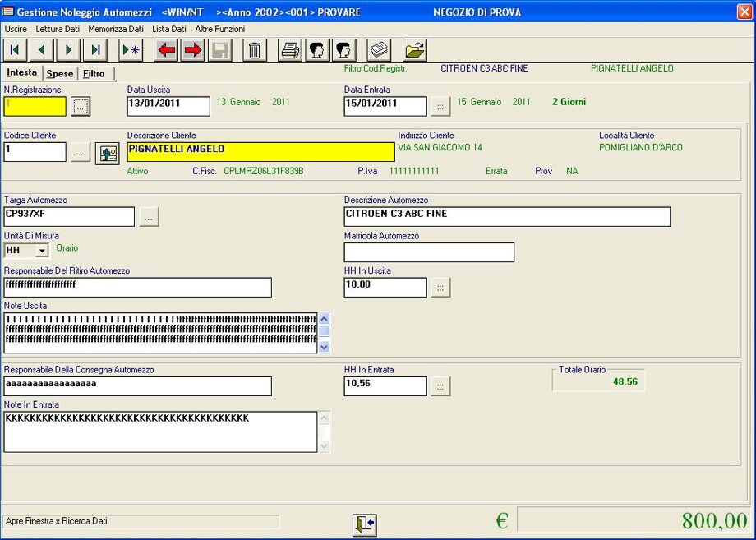Switch to the Filtro tab
This screenshot has height=540, width=756.
94,74
